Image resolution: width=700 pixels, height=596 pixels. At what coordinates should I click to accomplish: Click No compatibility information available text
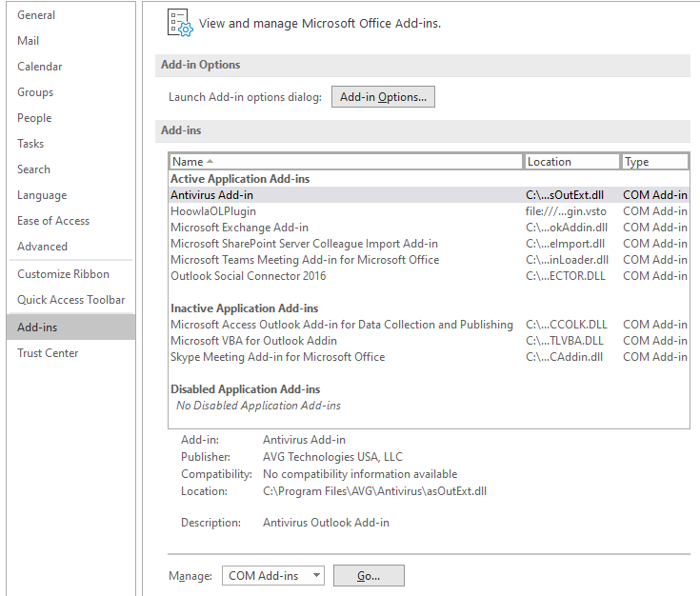360,474
